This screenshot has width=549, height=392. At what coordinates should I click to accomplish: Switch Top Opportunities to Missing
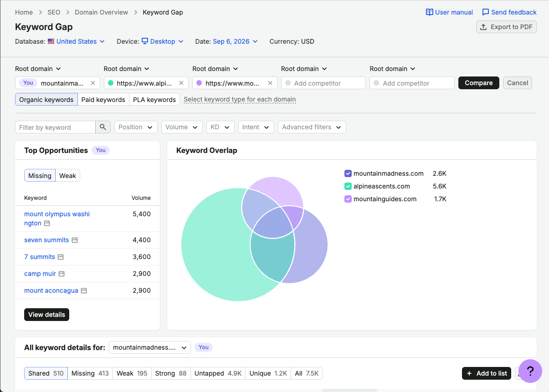(40, 176)
